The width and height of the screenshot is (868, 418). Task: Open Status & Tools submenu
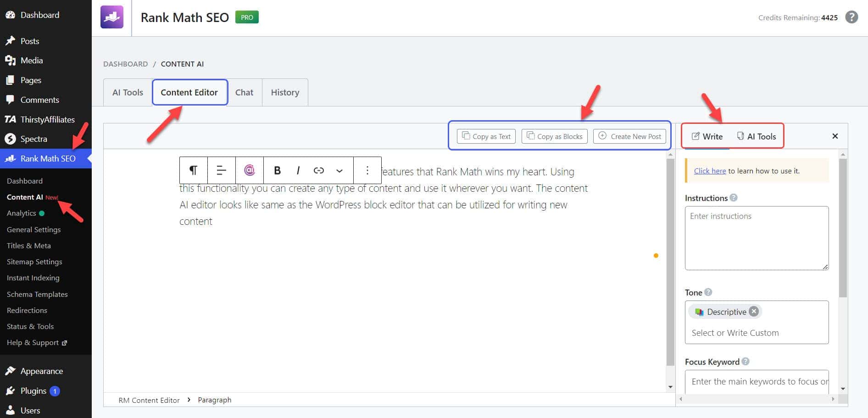point(30,326)
